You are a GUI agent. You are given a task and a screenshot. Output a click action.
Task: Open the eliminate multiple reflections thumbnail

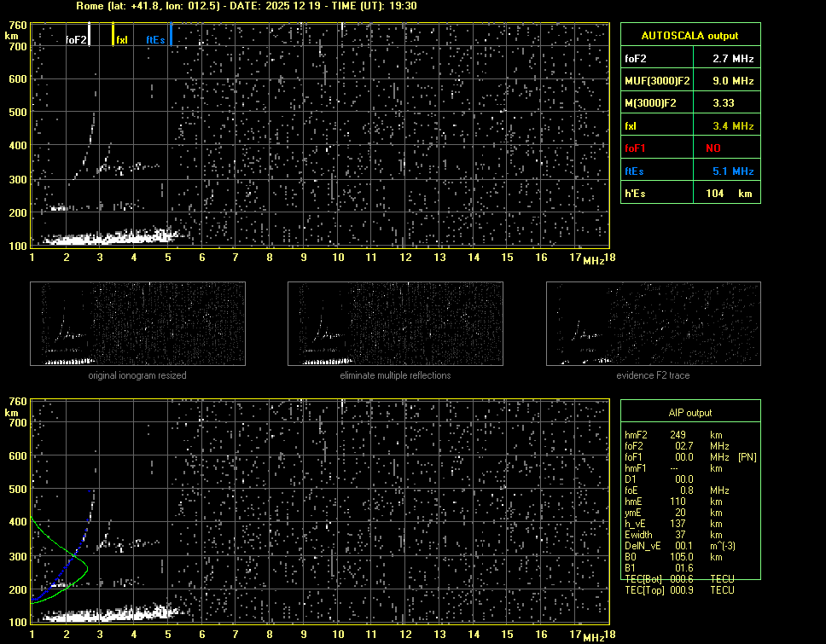[395, 324]
